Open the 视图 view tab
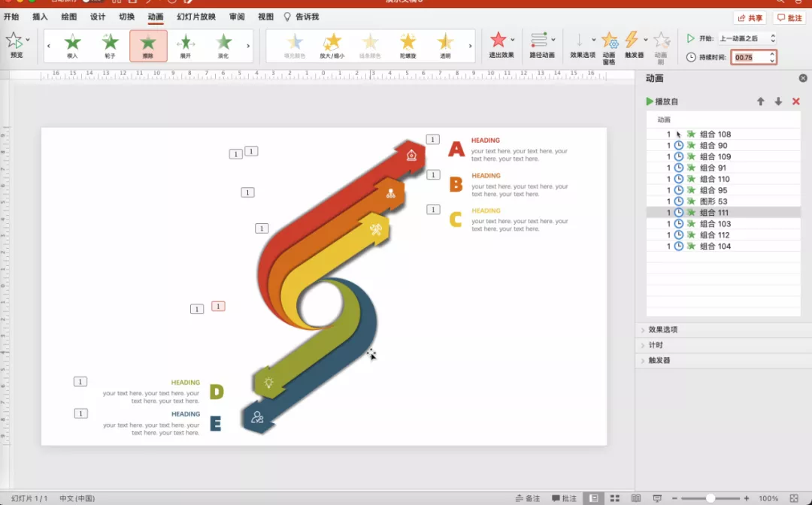Image resolution: width=812 pixels, height=505 pixels. (x=265, y=17)
